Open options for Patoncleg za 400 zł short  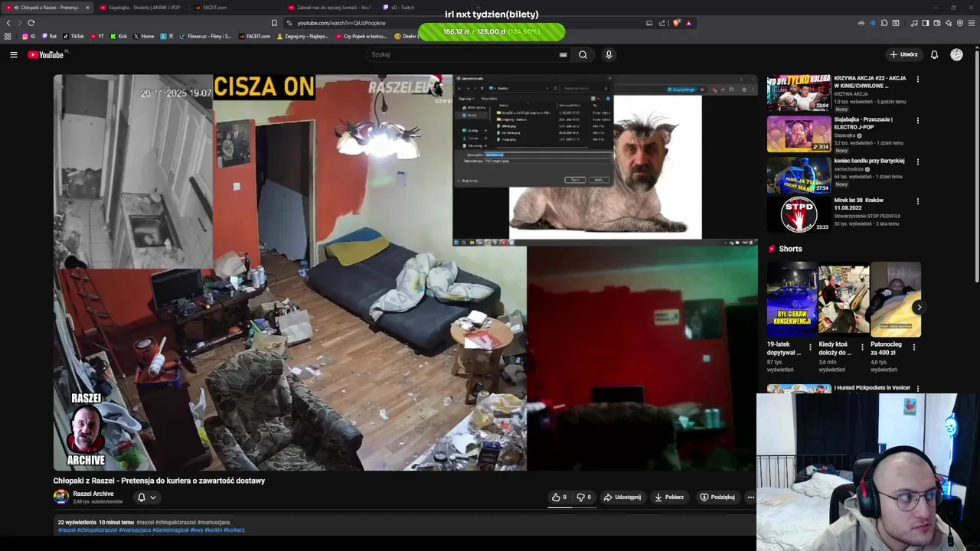coord(913,347)
